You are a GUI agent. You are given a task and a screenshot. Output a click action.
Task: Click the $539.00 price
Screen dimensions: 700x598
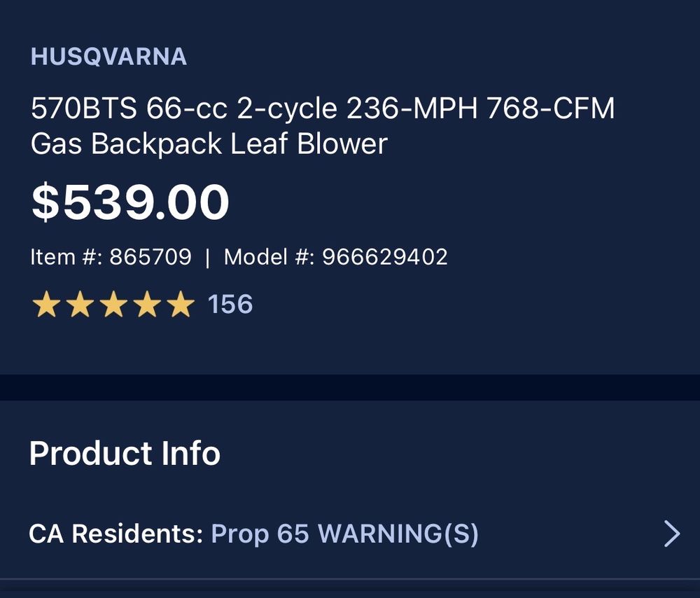coord(130,202)
